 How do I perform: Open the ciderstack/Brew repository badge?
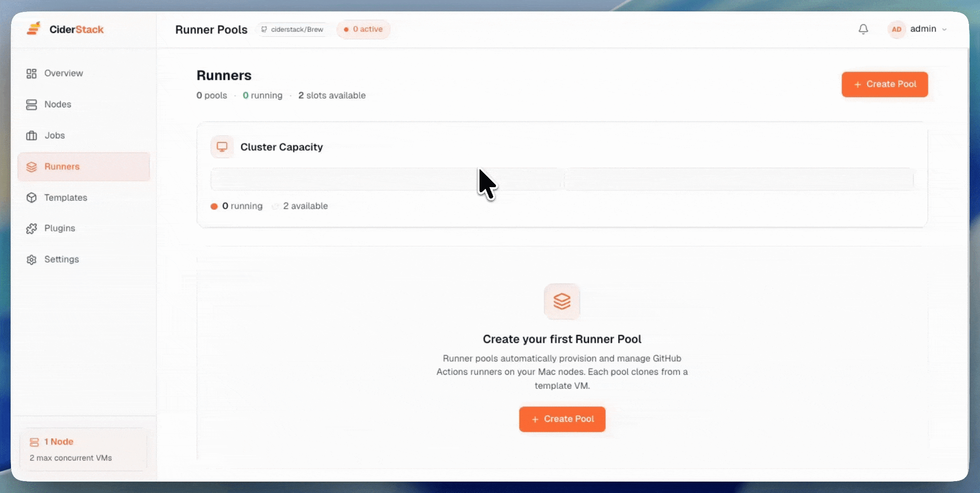(293, 29)
